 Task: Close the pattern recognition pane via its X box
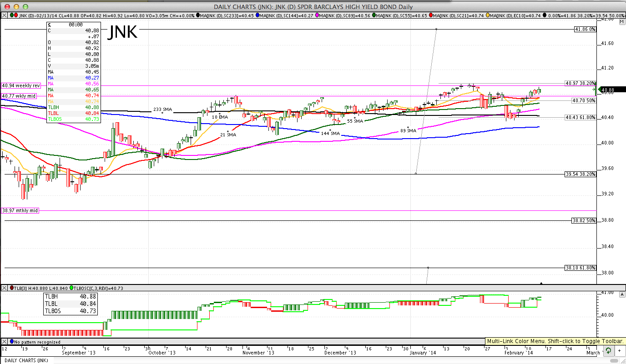click(5, 342)
